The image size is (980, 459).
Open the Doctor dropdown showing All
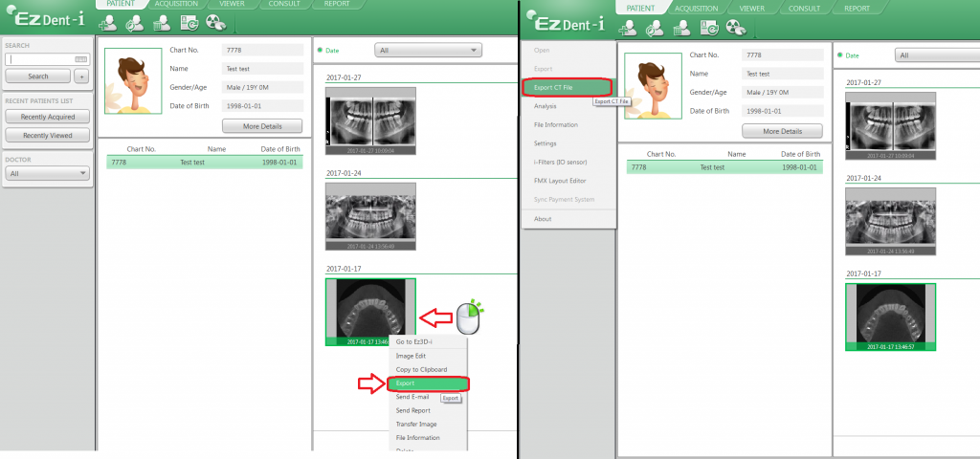click(x=48, y=174)
